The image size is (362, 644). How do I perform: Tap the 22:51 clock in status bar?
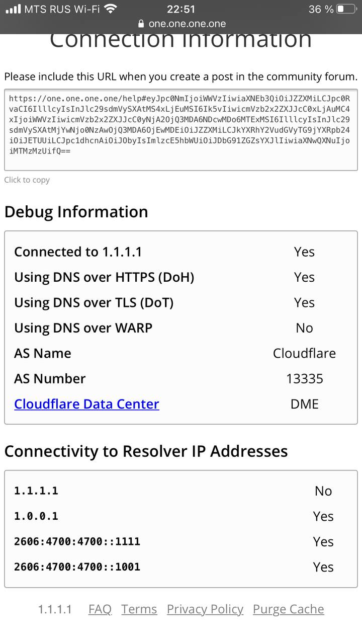point(180,9)
